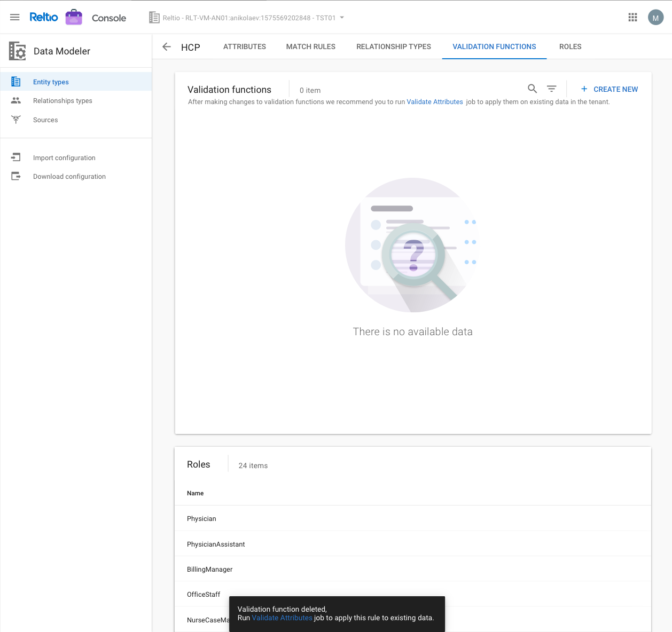Open Validate Attributes link in toast notification
This screenshot has width=672, height=632.
(282, 618)
